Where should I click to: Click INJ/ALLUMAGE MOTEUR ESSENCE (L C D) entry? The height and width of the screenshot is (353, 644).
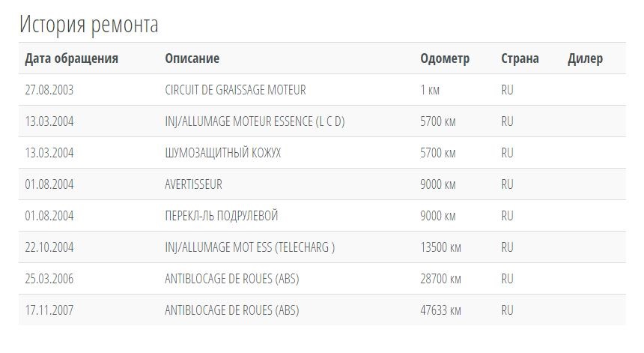tap(255, 121)
